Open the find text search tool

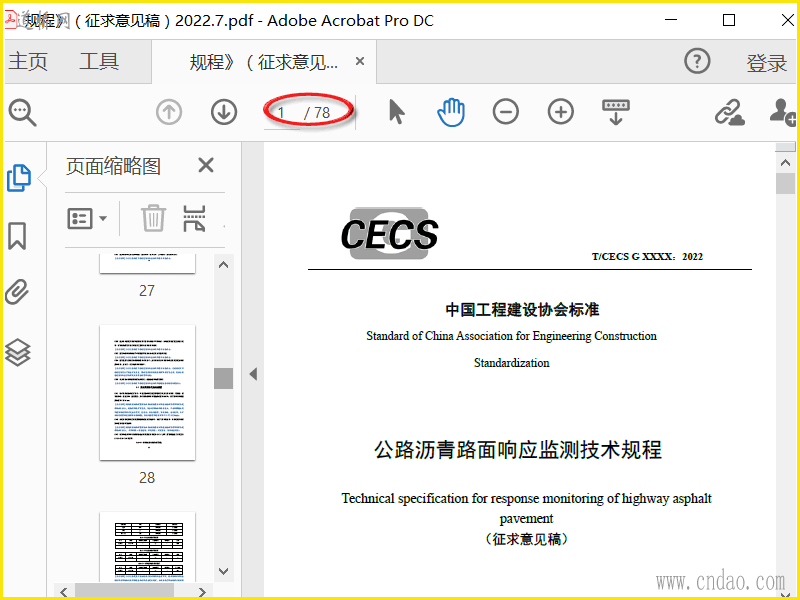(22, 112)
